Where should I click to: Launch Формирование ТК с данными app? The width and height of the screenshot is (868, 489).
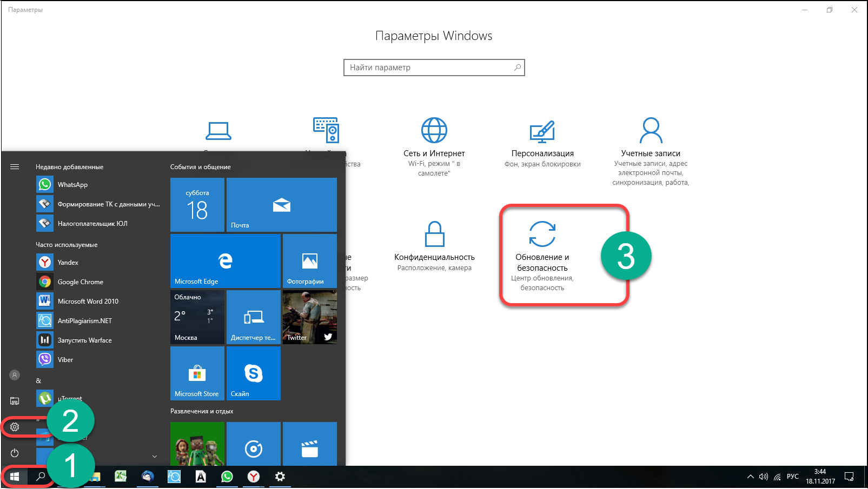point(97,204)
